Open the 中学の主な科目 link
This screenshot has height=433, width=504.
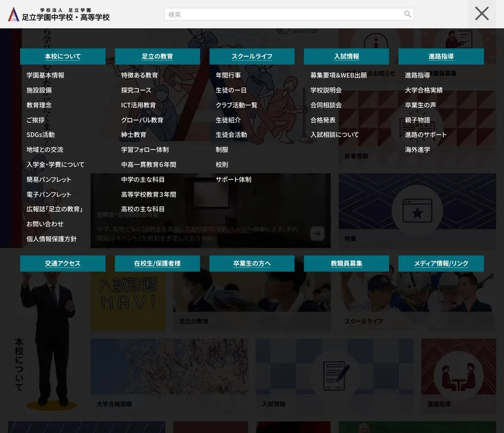(x=143, y=179)
